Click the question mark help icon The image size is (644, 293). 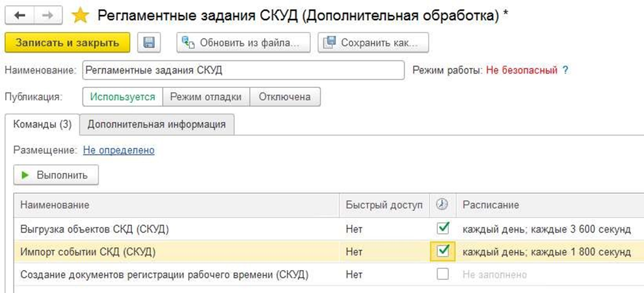click(565, 70)
